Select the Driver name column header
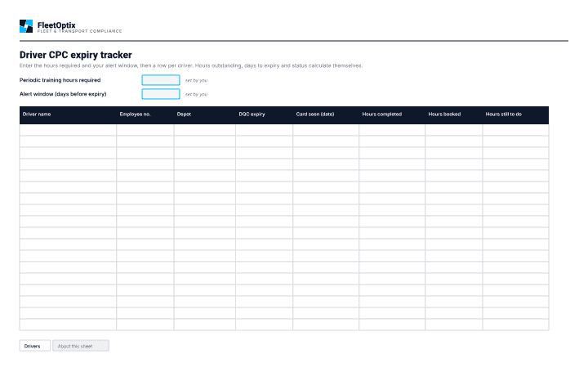The image size is (588, 368). [68, 114]
